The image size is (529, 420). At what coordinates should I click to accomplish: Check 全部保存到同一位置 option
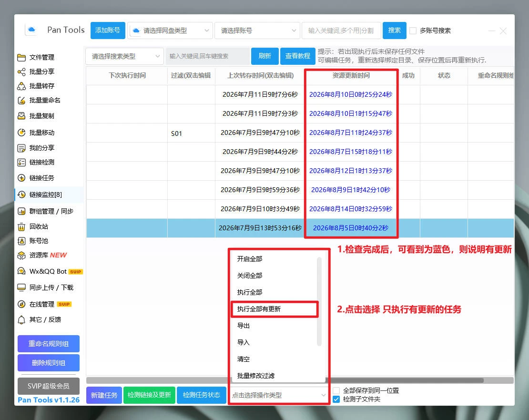point(336,390)
